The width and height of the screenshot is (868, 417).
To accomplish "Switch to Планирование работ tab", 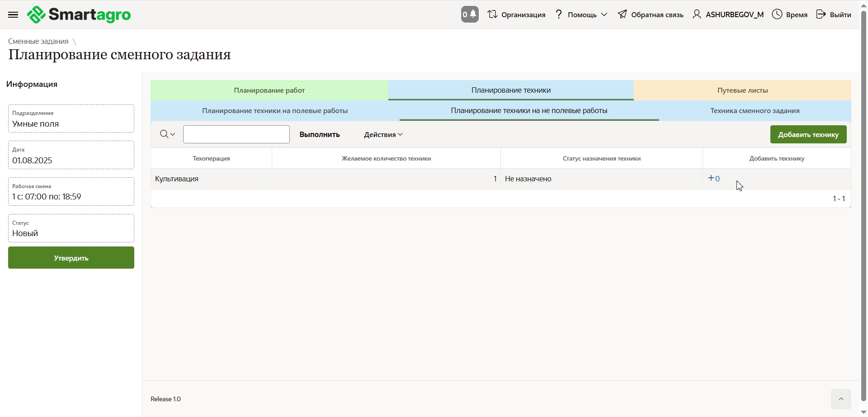I will [x=269, y=90].
